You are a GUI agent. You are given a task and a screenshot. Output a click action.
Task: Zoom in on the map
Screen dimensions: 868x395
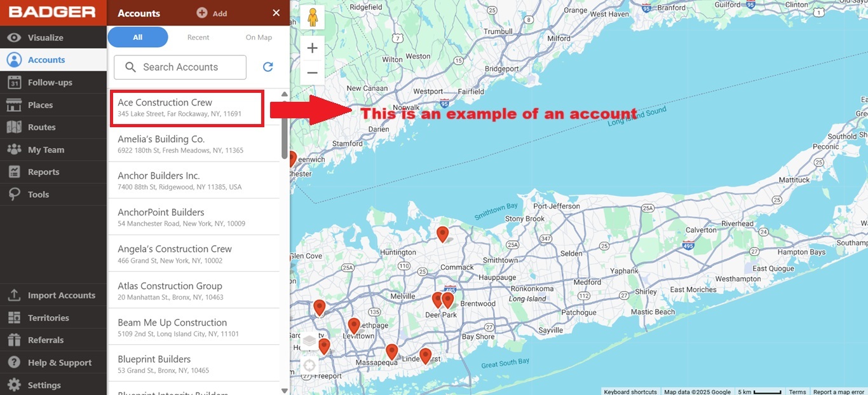click(312, 48)
